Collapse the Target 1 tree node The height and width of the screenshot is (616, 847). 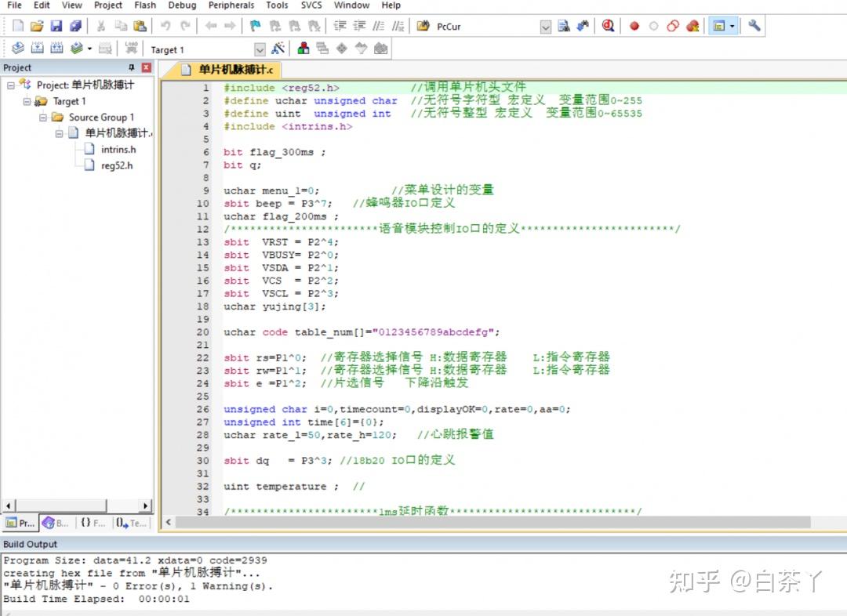point(27,102)
